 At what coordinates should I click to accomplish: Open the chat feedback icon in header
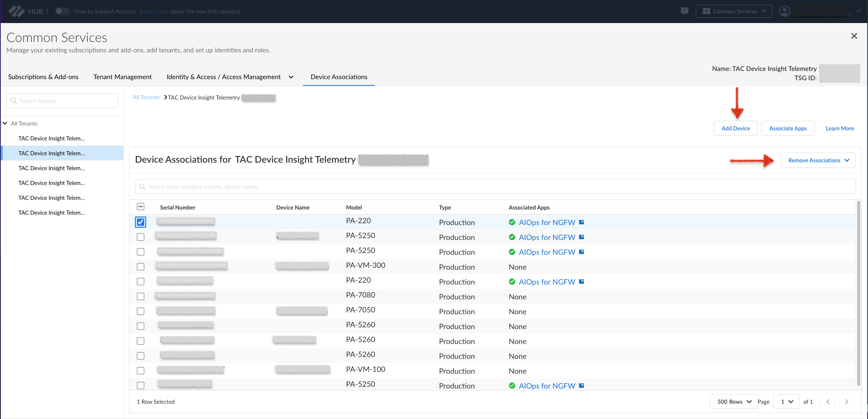(684, 11)
